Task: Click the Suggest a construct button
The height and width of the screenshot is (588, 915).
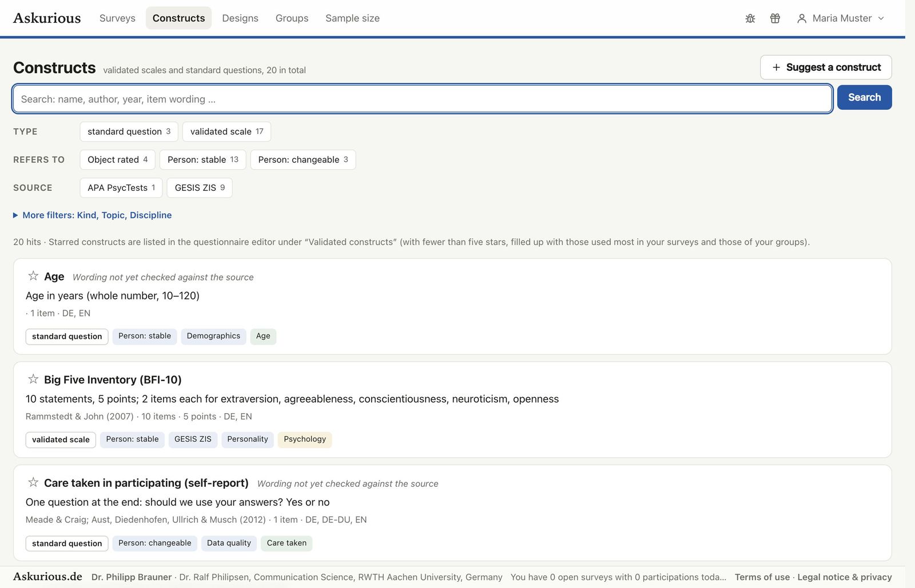Action: coord(826,67)
